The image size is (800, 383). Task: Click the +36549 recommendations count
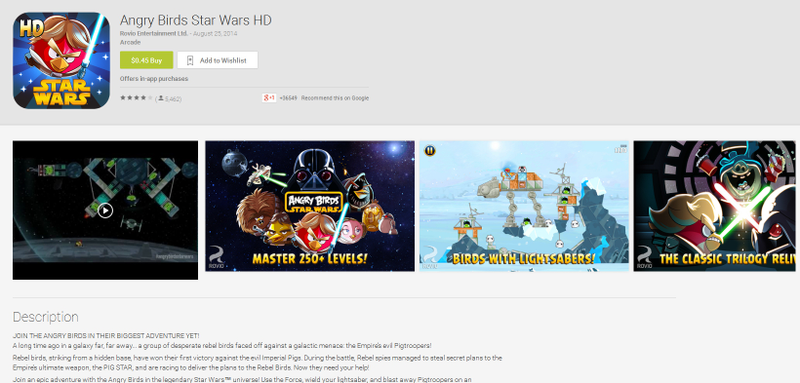pyautogui.click(x=288, y=98)
